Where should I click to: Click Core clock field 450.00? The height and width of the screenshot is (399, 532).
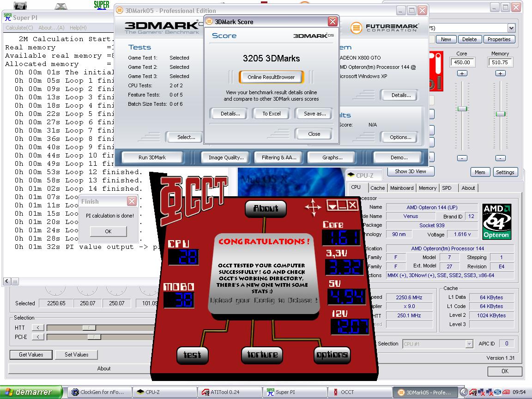[462, 62]
